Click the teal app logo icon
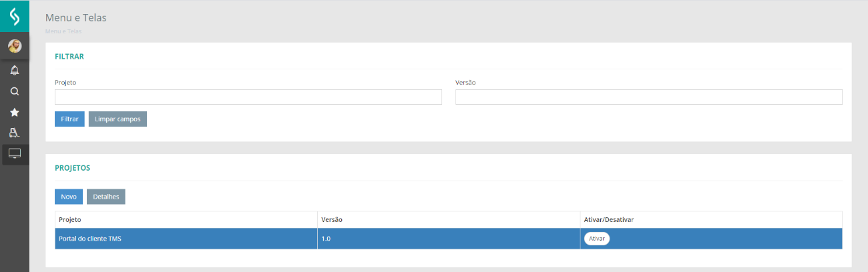 click(x=14, y=15)
